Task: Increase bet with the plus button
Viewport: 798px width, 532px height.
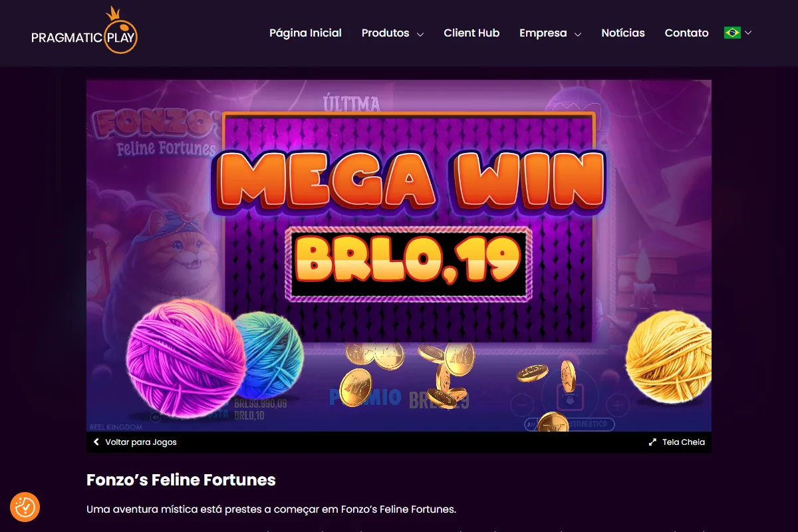Action: (x=618, y=404)
